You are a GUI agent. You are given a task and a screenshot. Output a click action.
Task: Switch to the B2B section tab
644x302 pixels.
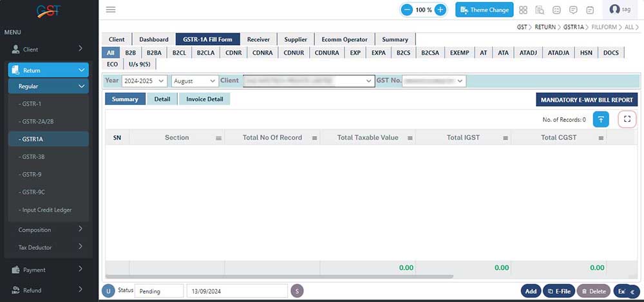click(x=130, y=53)
